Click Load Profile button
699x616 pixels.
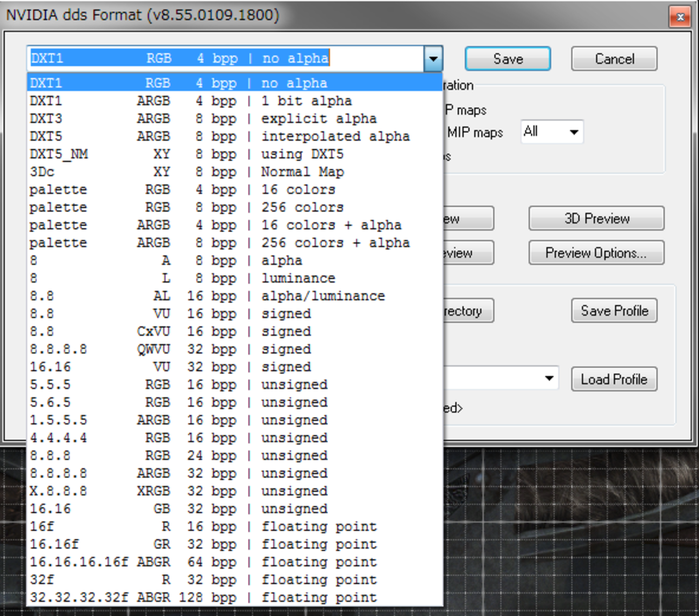(614, 379)
